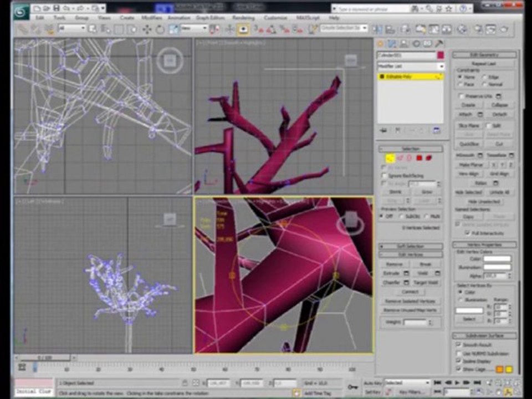Select Vertex sub-object level icon
The height and width of the screenshot is (399, 532).
click(x=390, y=158)
